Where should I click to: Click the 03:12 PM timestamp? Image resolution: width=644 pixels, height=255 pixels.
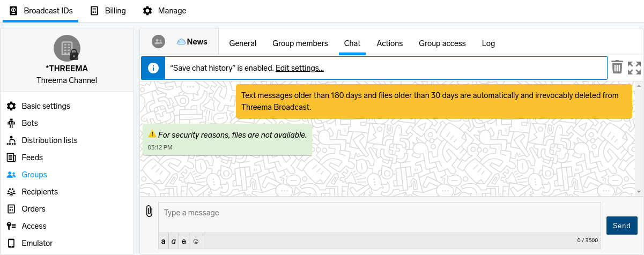coord(160,147)
